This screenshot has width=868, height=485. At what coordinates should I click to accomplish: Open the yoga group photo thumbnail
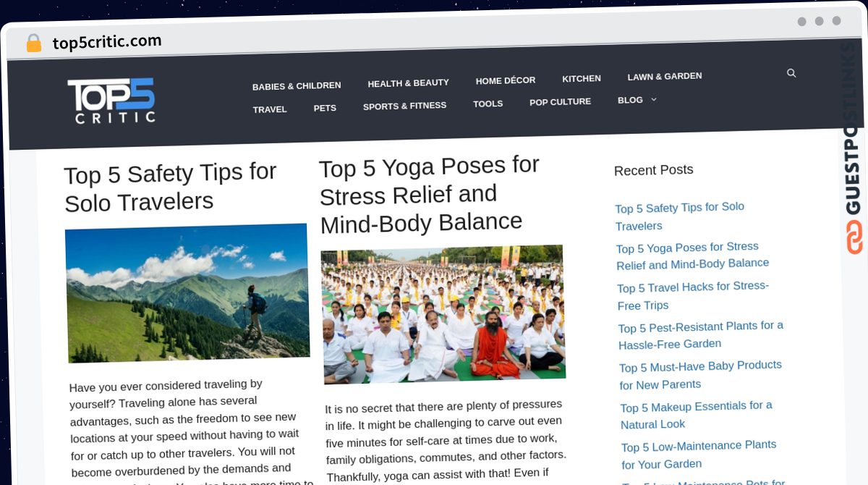[x=443, y=313]
